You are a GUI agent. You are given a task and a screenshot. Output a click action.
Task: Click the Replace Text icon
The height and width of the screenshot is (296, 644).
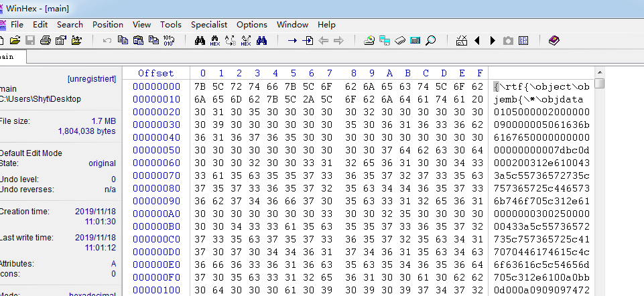click(231, 40)
